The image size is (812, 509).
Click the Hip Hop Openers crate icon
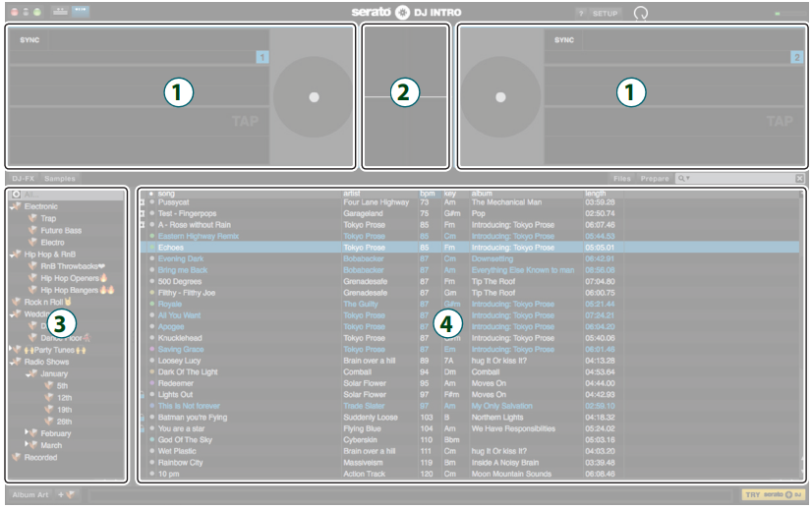tap(32, 277)
